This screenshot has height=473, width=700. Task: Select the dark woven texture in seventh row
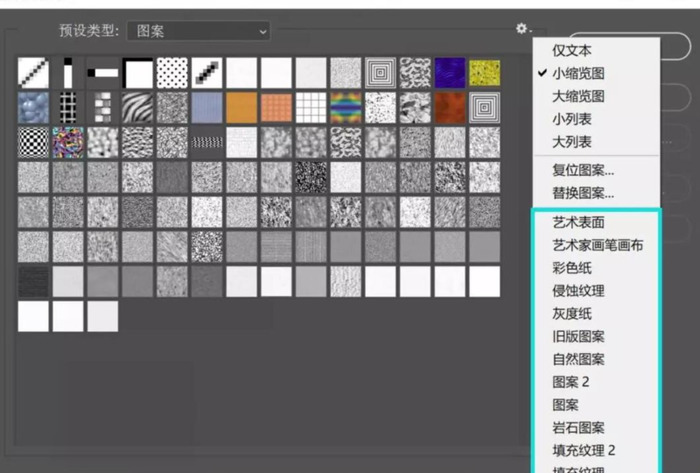[33, 282]
